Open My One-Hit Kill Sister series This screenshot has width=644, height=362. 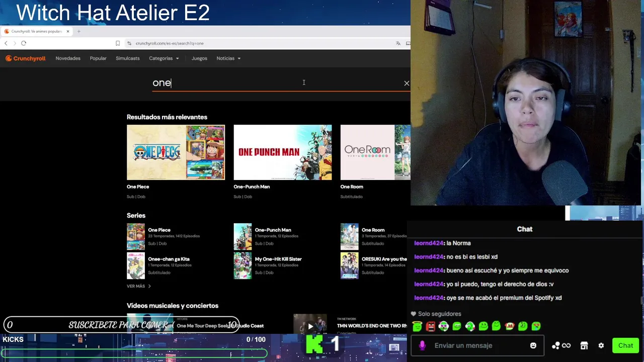click(278, 259)
